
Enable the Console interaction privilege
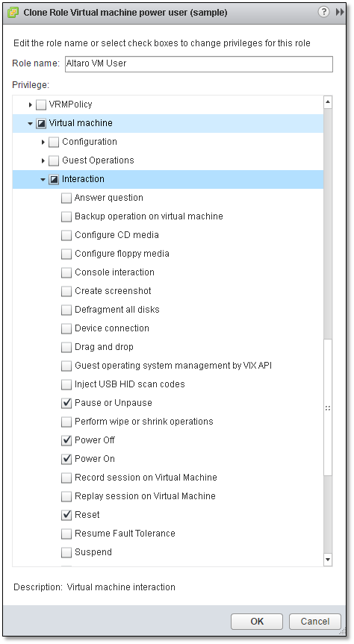click(x=66, y=272)
